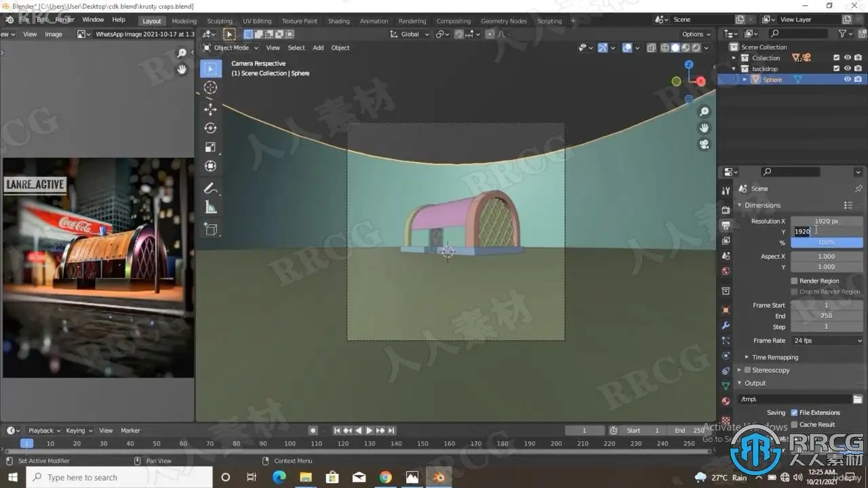Click the Options button in viewport header

[x=696, y=34]
